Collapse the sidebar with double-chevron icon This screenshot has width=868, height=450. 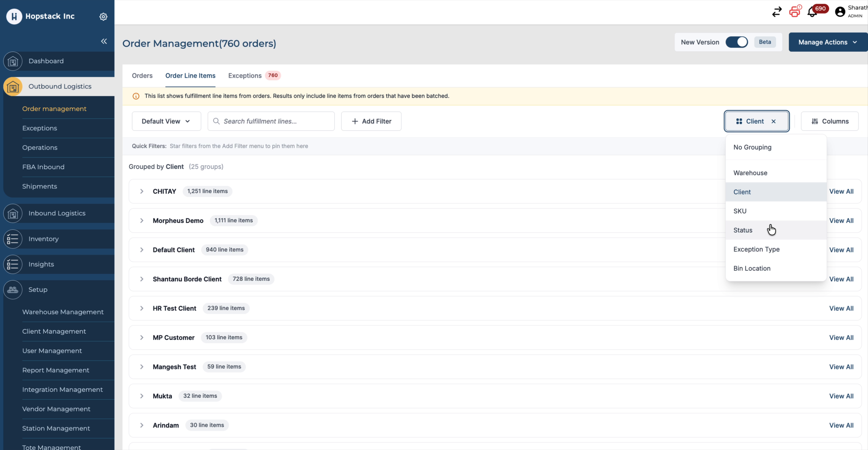(104, 41)
